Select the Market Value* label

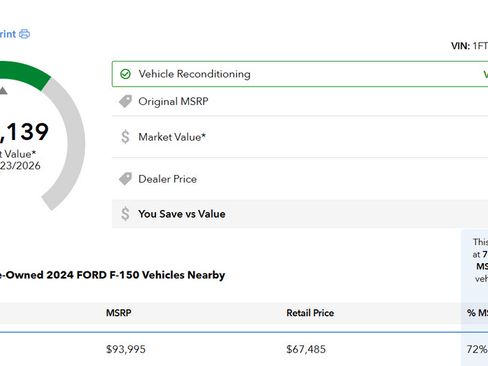(x=172, y=137)
